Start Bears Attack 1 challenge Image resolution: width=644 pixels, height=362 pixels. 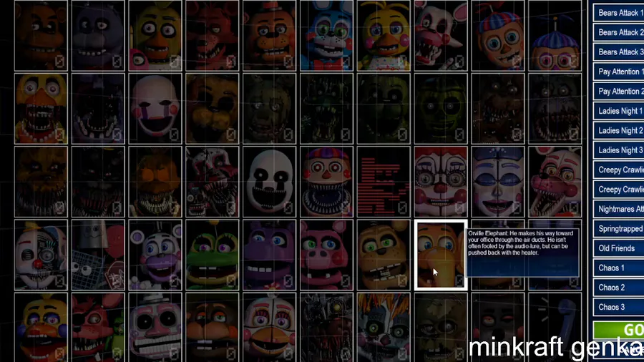click(618, 13)
